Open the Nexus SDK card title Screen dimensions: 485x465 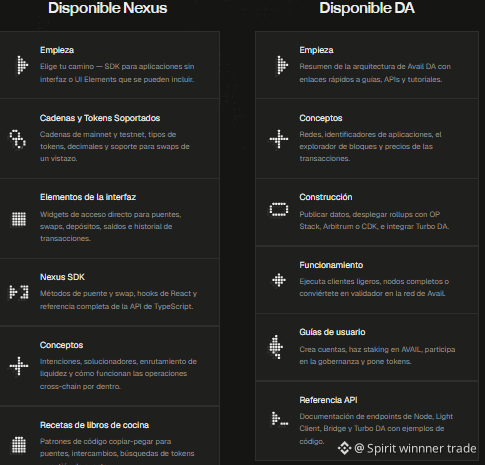(x=62, y=277)
